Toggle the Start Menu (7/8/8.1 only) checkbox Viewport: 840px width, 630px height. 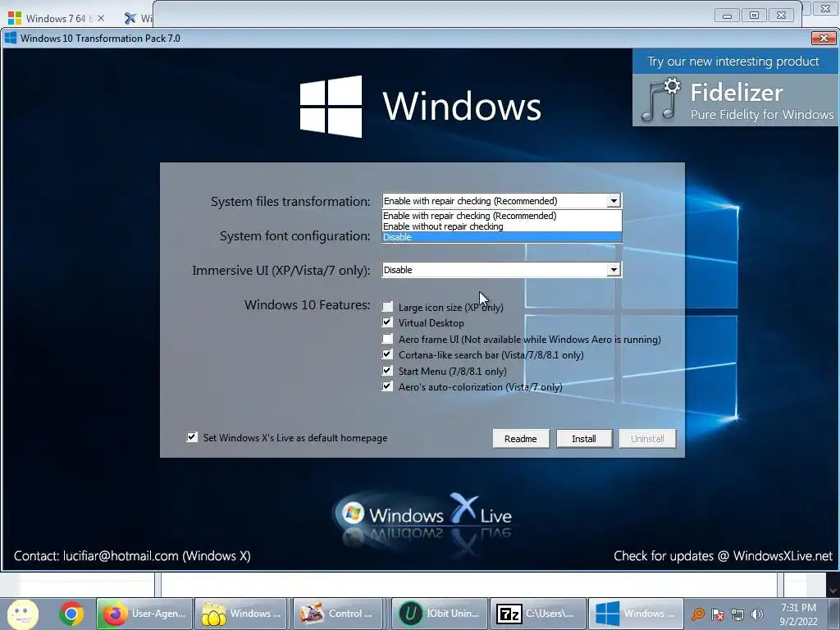pyautogui.click(x=387, y=370)
